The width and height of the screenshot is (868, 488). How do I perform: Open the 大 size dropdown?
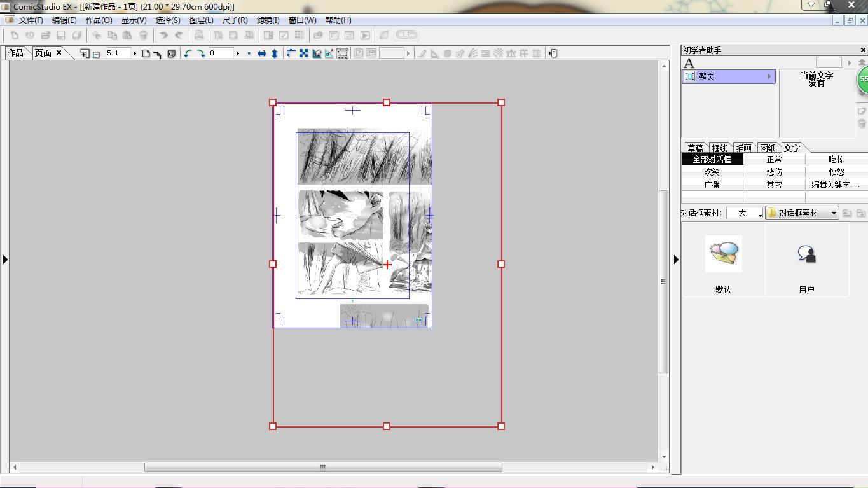pyautogui.click(x=745, y=213)
